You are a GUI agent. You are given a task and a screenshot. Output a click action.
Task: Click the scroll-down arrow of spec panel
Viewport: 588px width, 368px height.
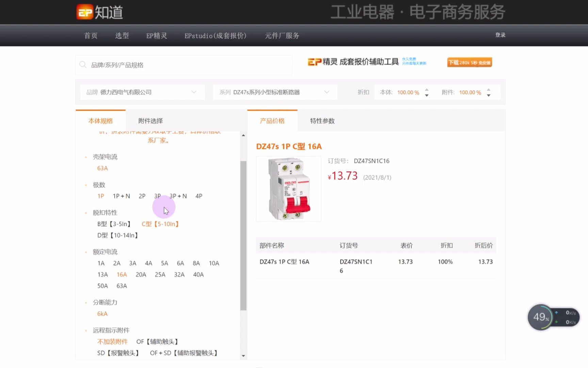(x=243, y=356)
